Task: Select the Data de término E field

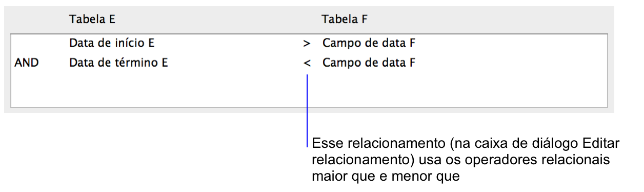Action: point(118,63)
